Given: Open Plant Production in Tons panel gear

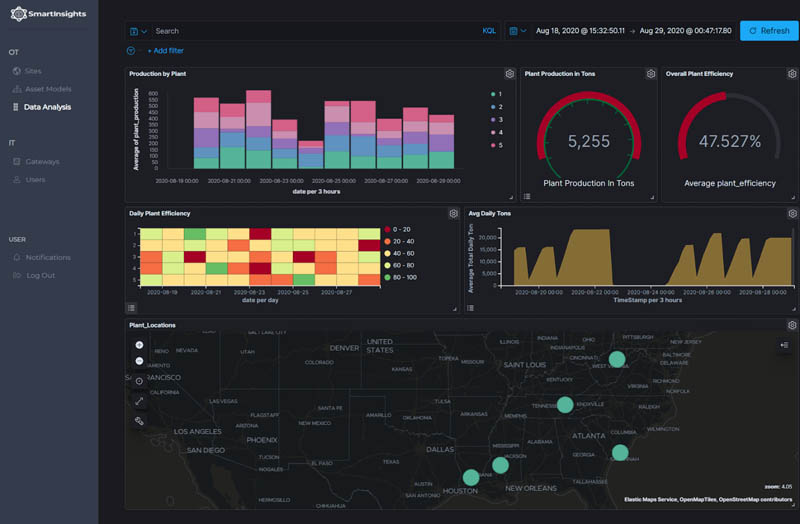Looking at the screenshot, I should coord(651,74).
